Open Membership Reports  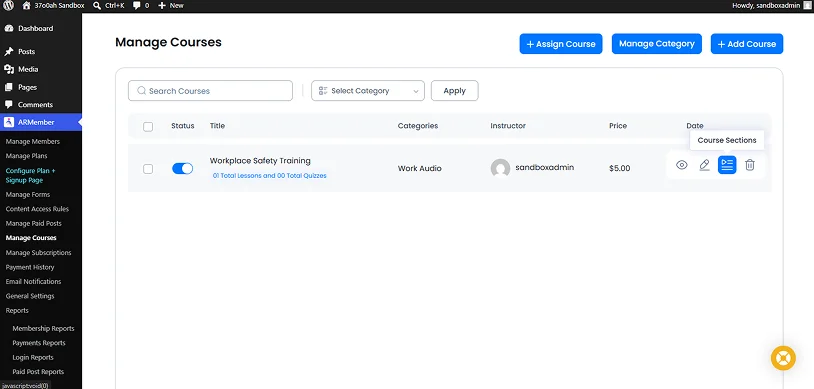[x=43, y=328]
